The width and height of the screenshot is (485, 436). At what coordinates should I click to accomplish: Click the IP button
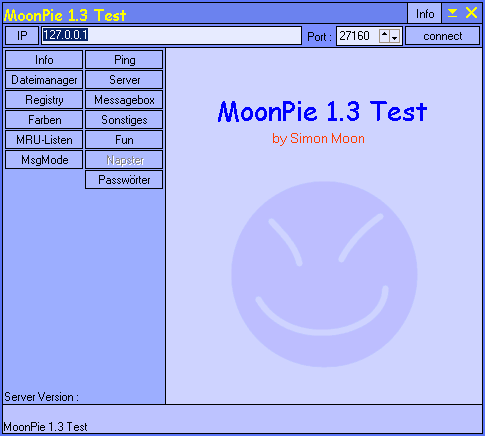[x=22, y=36]
